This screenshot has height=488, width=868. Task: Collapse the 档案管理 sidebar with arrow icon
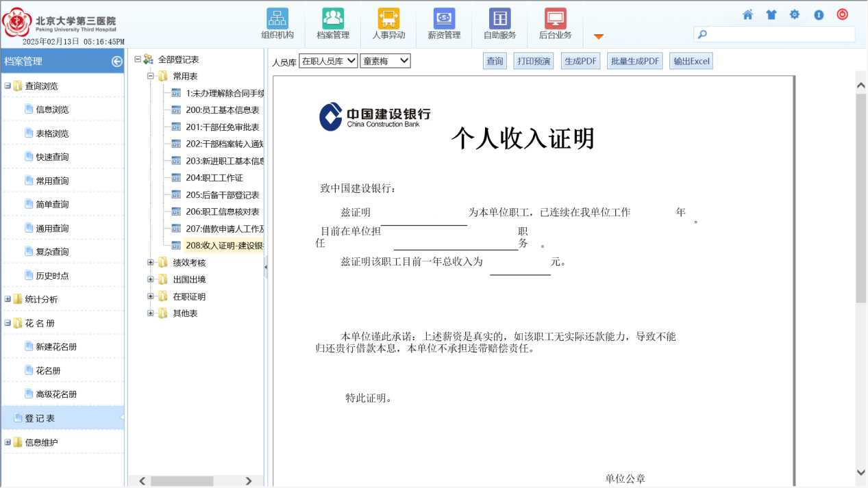click(x=116, y=62)
